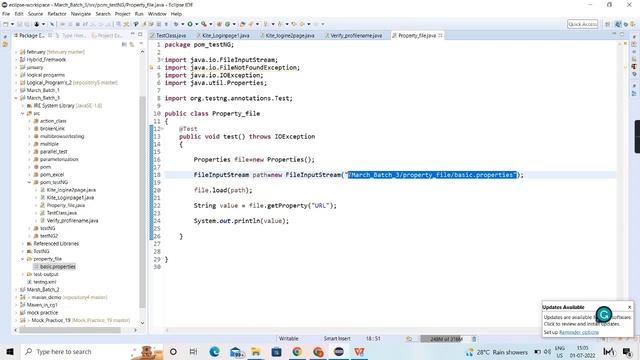Click the Quick Access search field

582,24
